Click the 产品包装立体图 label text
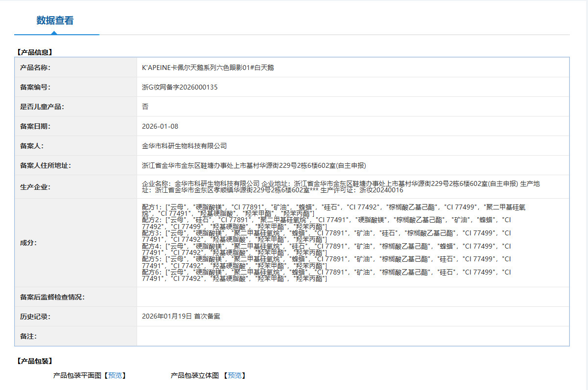588x390 pixels. pos(195,375)
